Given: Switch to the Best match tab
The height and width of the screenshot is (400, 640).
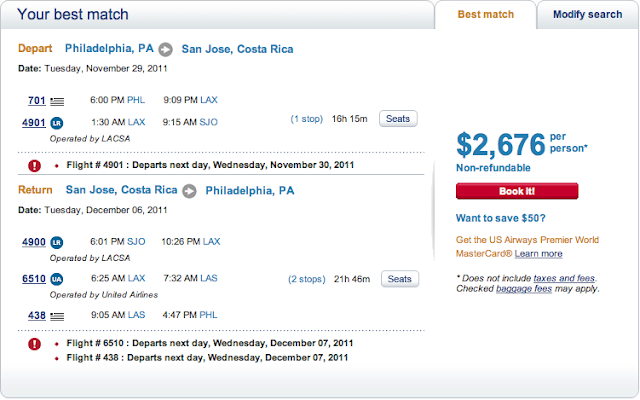Looking at the screenshot, I should point(485,15).
